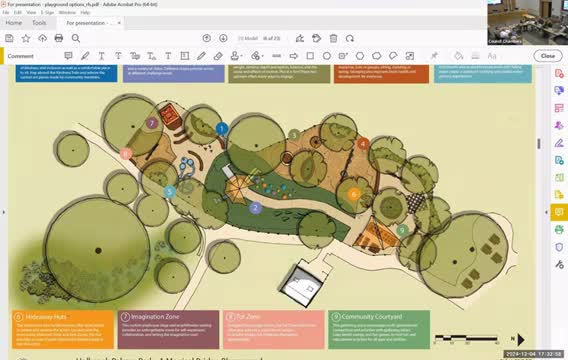Open Create PDF from the right tools pane
The height and width of the screenshot is (360, 568).
559,74
